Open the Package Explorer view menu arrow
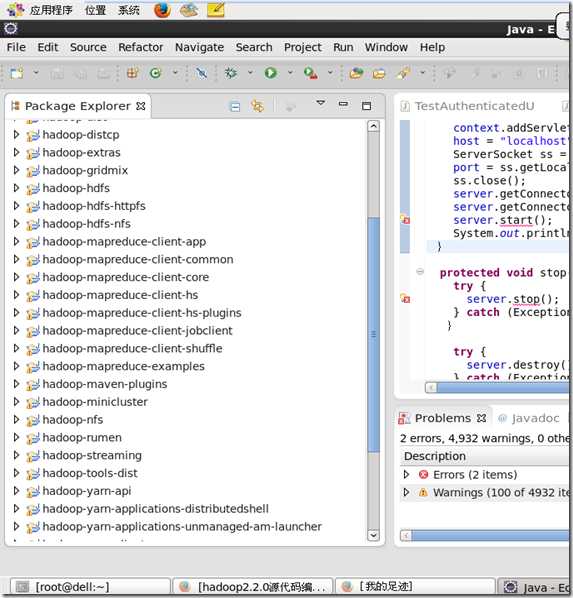573x598 pixels. tap(321, 103)
